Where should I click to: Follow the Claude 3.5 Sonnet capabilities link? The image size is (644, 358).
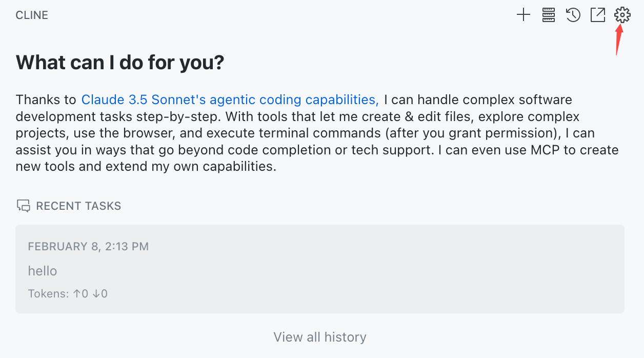[x=230, y=100]
